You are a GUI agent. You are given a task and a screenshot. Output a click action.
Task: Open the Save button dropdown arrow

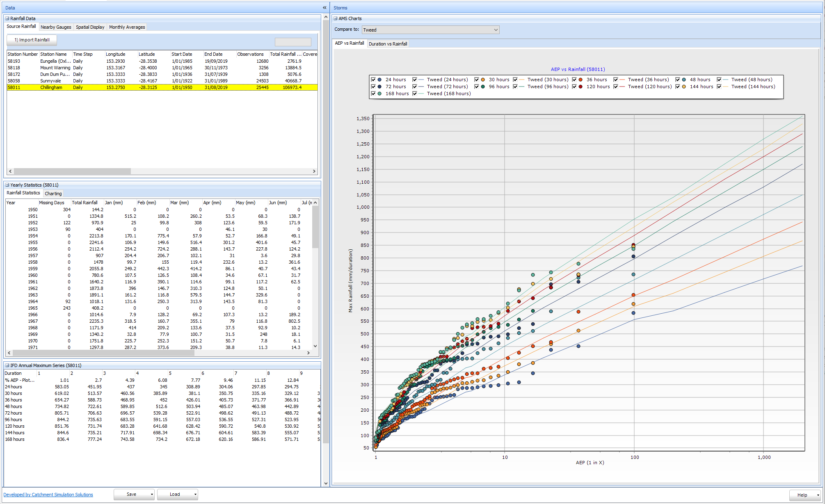pyautogui.click(x=152, y=495)
